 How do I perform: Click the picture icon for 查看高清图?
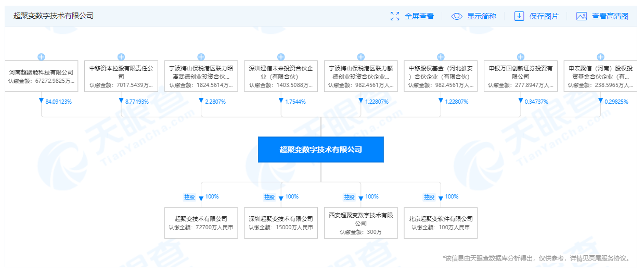pos(582,16)
